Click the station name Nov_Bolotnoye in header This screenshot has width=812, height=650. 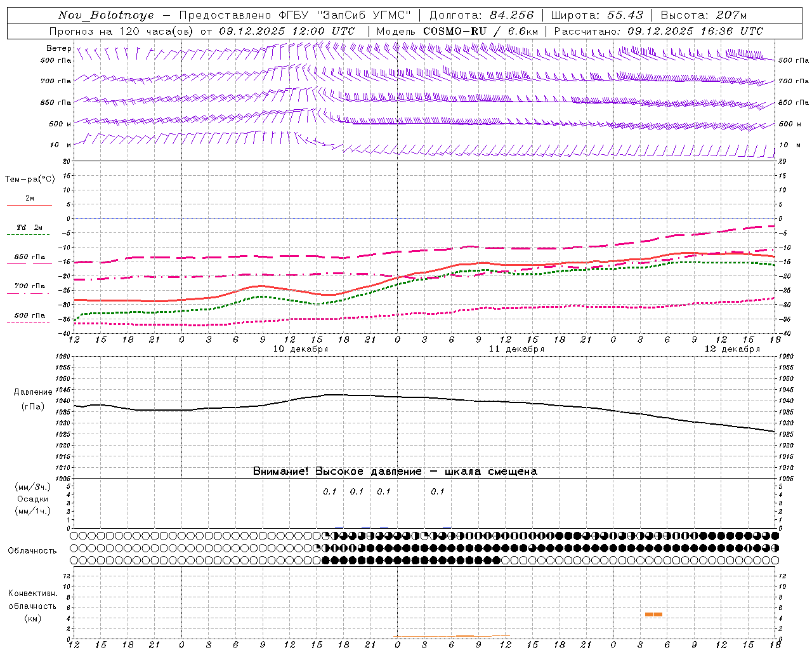[106, 15]
